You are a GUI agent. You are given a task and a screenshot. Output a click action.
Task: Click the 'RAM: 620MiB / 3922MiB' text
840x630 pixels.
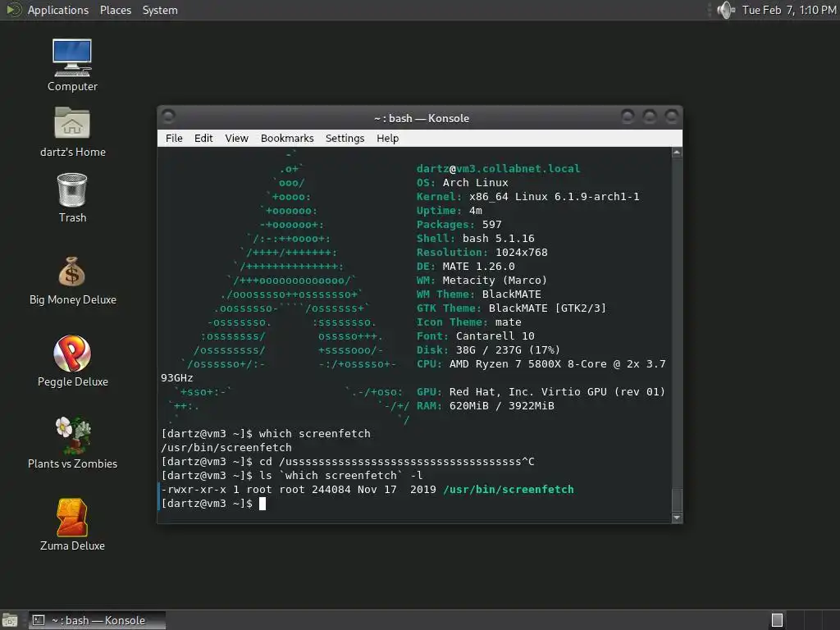point(486,405)
